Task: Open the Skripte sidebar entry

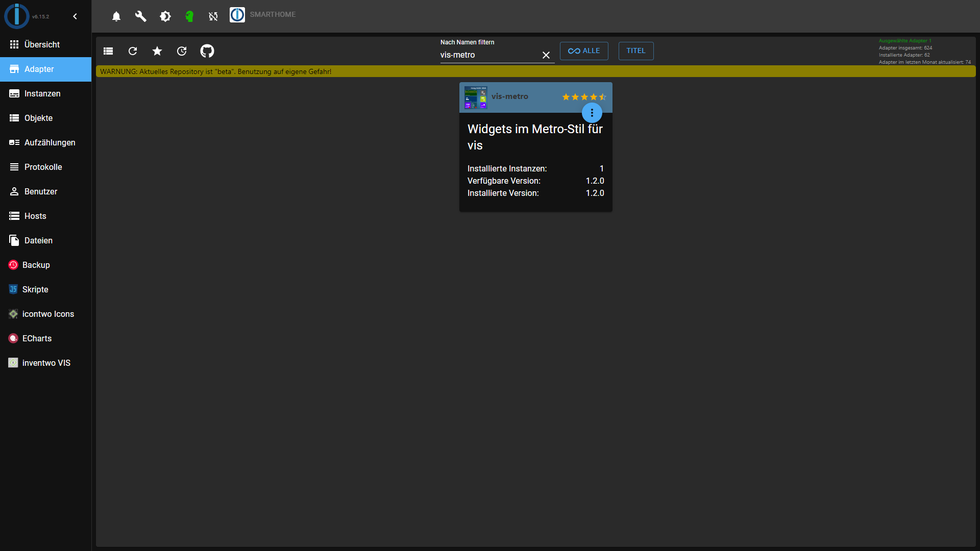Action: tap(35, 289)
